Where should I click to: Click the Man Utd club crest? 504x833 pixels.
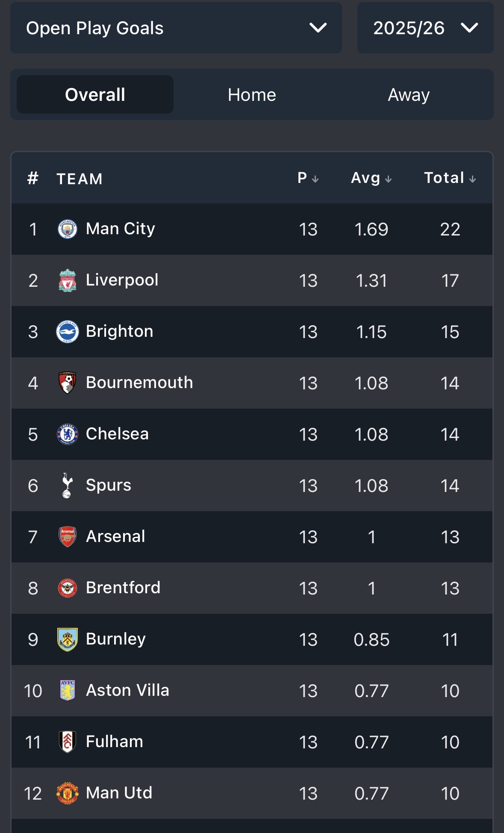click(x=67, y=793)
